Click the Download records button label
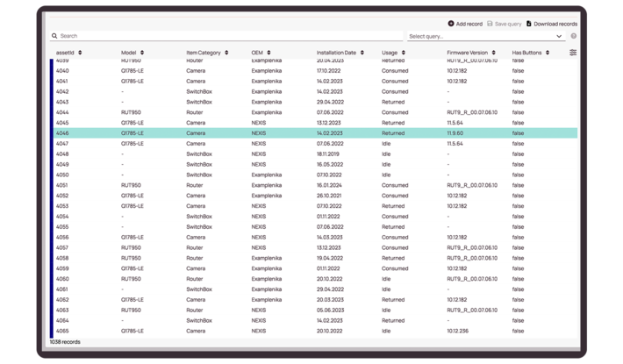Image resolution: width=623 pixels, height=364 pixels. [555, 24]
